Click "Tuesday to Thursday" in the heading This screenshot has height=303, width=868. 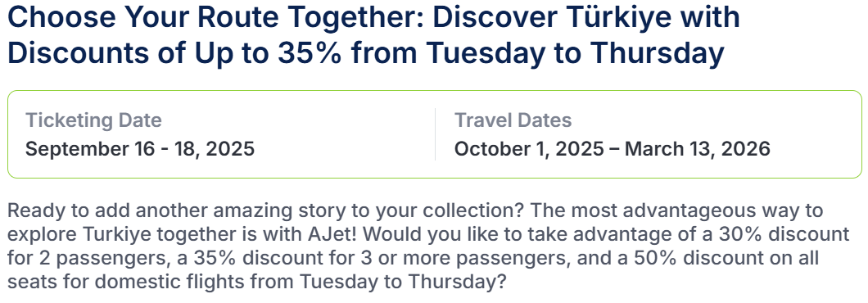(576, 53)
